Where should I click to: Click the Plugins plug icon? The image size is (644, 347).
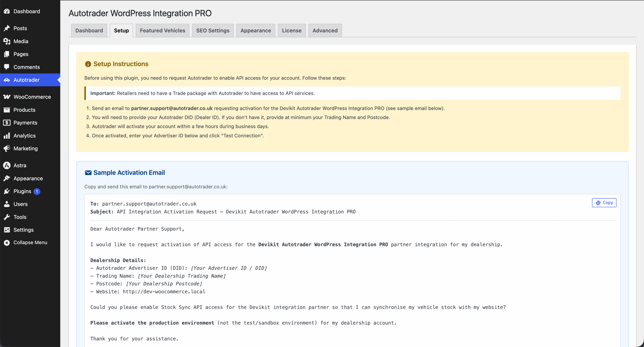(7, 191)
